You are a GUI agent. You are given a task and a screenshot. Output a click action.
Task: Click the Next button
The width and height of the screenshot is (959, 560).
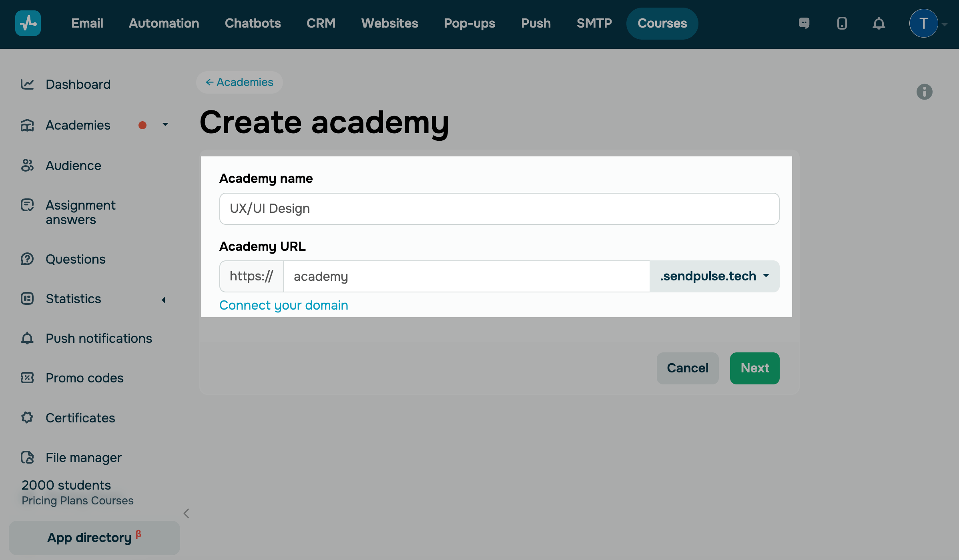point(754,368)
